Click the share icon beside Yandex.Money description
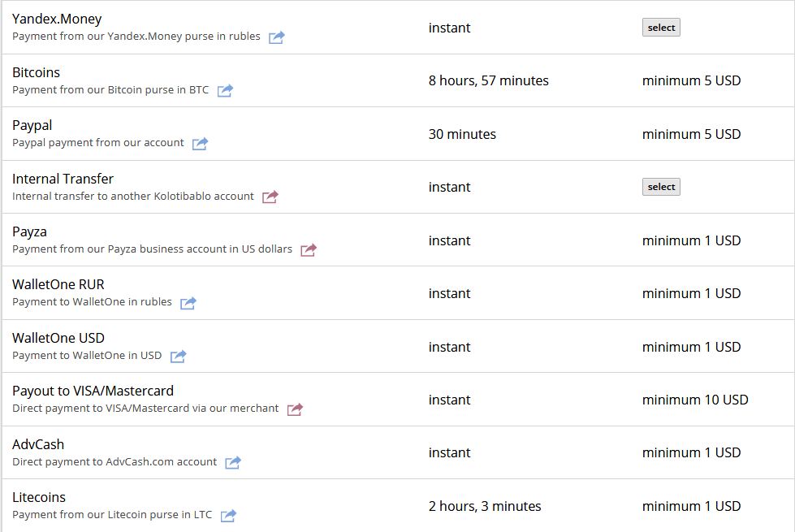795x532 pixels. [276, 37]
